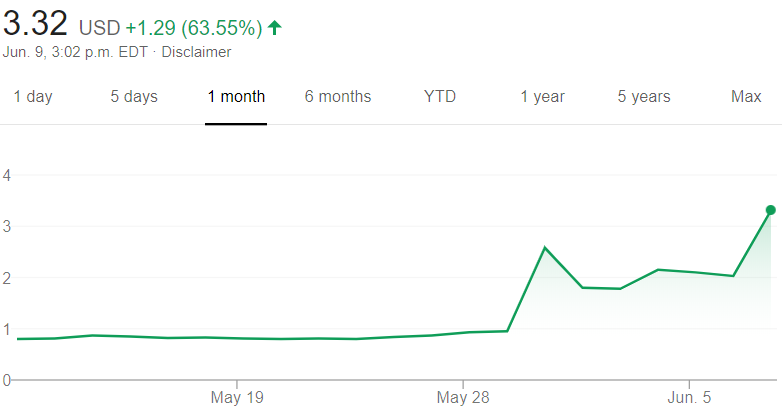782x417 pixels.
Task: Open the Max range tab
Action: pos(746,96)
